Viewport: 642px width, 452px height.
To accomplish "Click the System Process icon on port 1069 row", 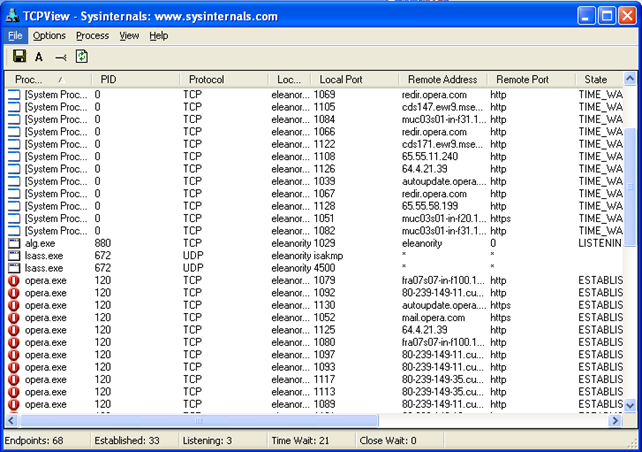I will click(x=14, y=94).
